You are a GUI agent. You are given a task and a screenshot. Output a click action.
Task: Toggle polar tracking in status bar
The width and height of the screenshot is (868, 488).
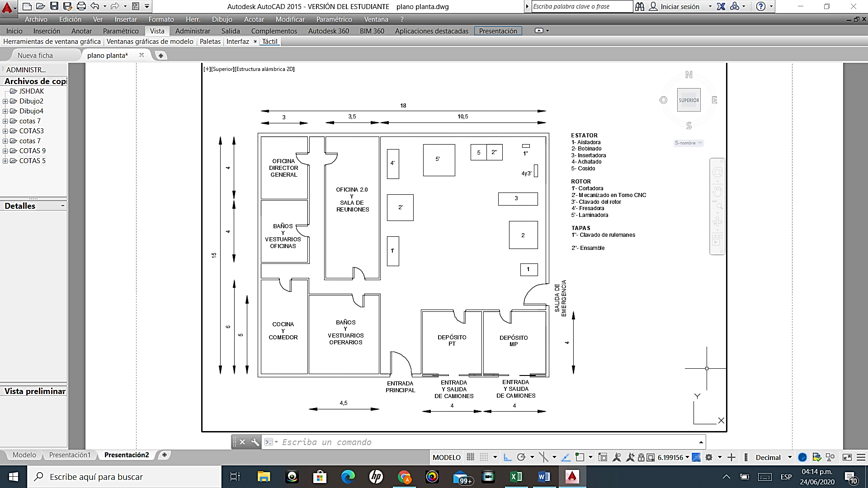pos(521,457)
